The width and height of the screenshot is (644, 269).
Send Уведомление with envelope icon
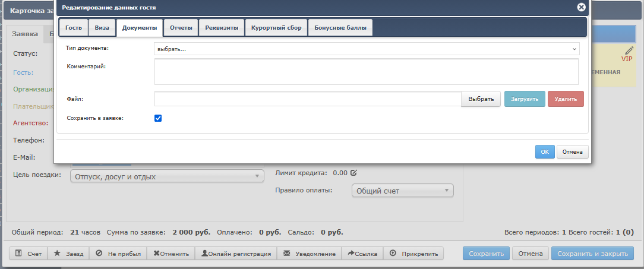click(x=310, y=254)
